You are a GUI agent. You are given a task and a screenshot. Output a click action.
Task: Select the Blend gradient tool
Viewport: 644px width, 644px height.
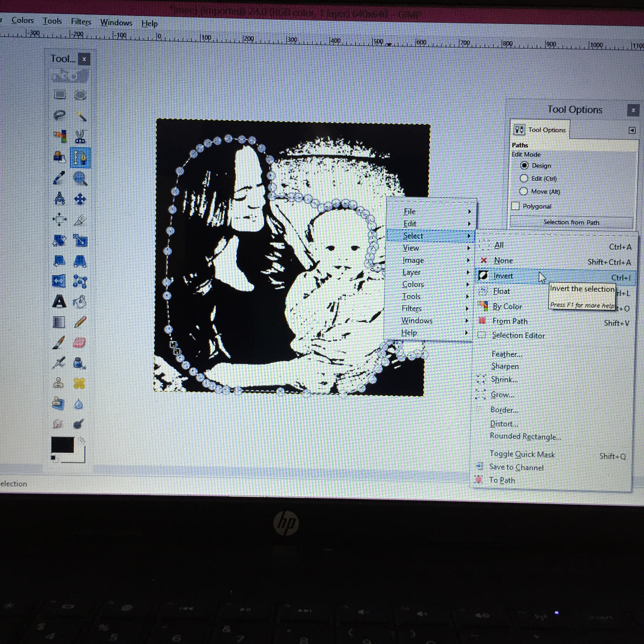tap(59, 322)
